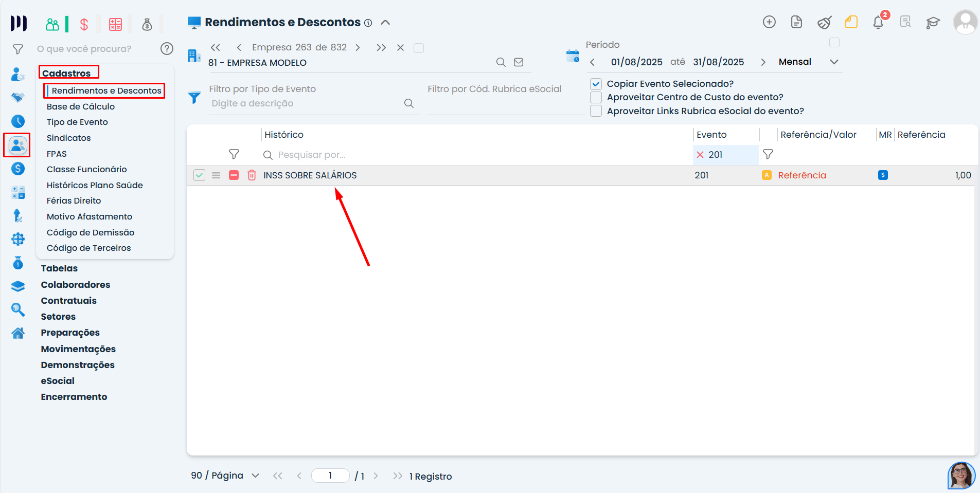The height and width of the screenshot is (493, 980).
Task: Select the stacked layers icon in sidebar
Action: (x=18, y=286)
